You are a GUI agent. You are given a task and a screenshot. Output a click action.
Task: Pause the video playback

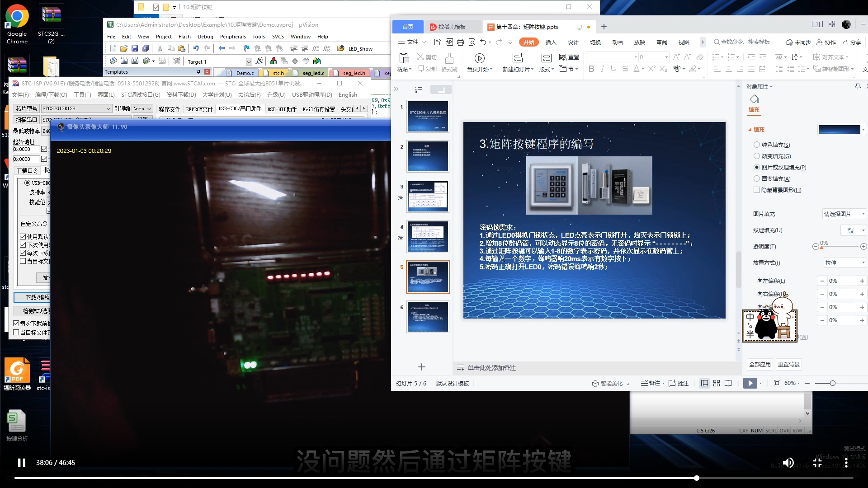(x=21, y=462)
